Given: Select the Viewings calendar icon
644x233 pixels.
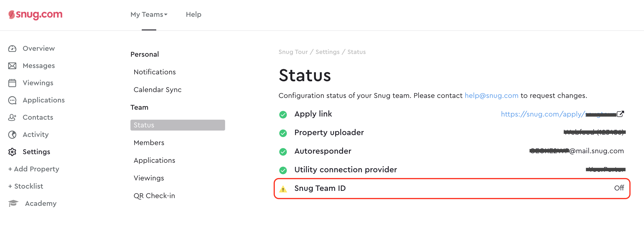Looking at the screenshot, I should [x=12, y=83].
